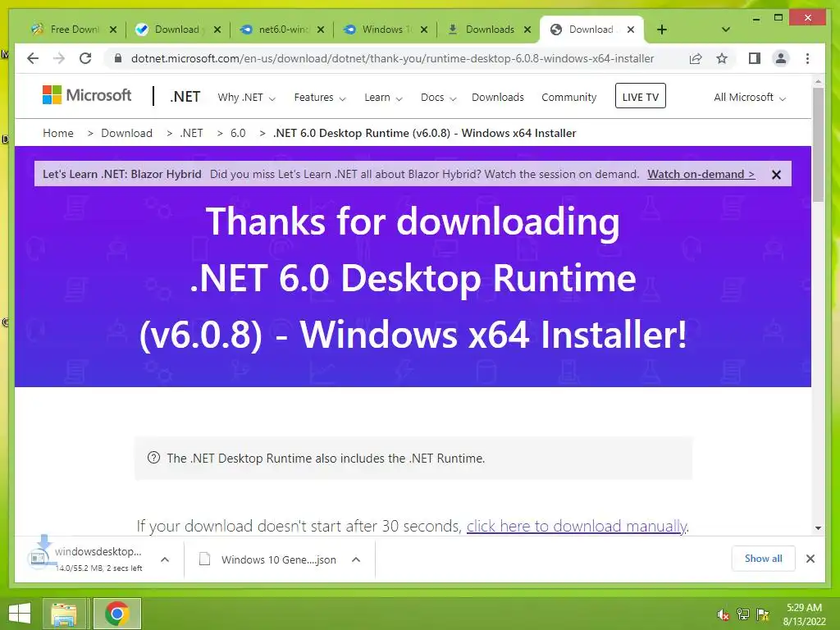Click the address bar URL
The width and height of the screenshot is (840, 630).
(x=392, y=58)
